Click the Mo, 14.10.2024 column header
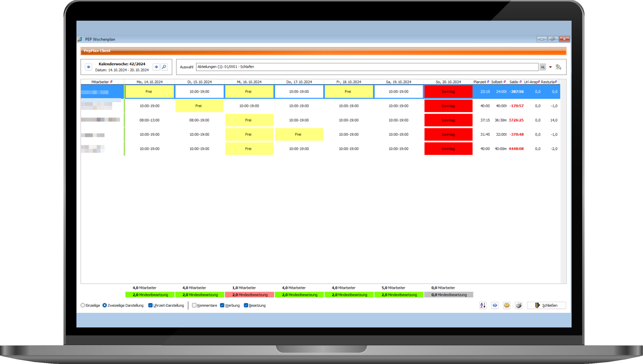Viewport: 643px width, 364px height. click(x=150, y=82)
